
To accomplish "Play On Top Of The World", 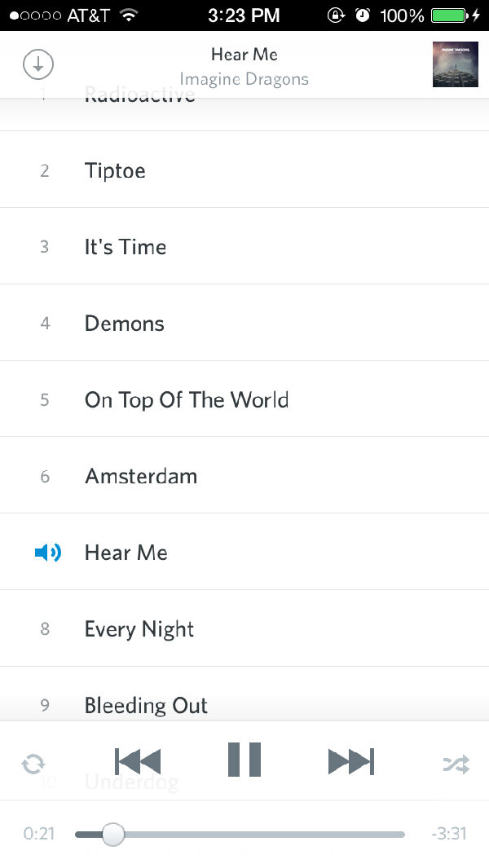I will pos(187,400).
